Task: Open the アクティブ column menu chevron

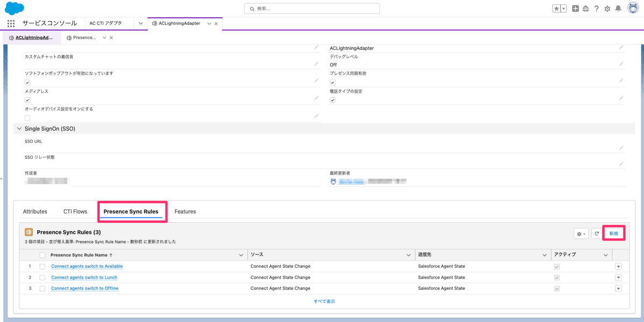Action: [x=606, y=255]
